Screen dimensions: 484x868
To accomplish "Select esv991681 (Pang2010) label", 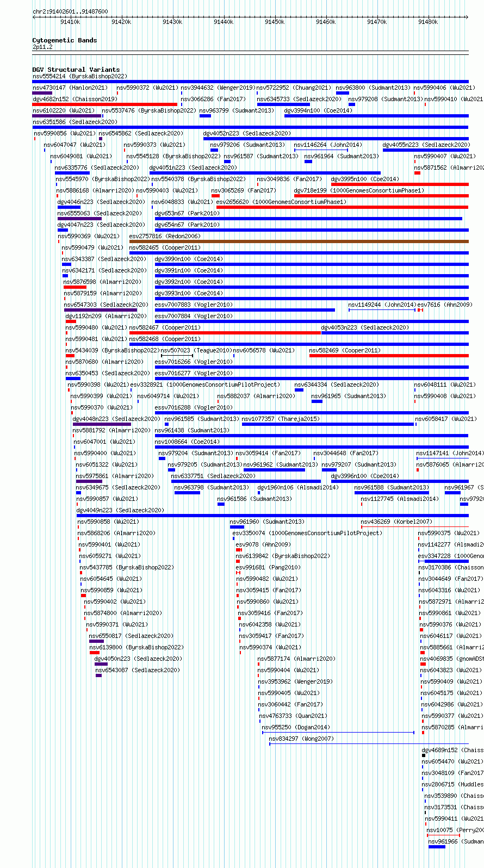I will [x=268, y=567].
